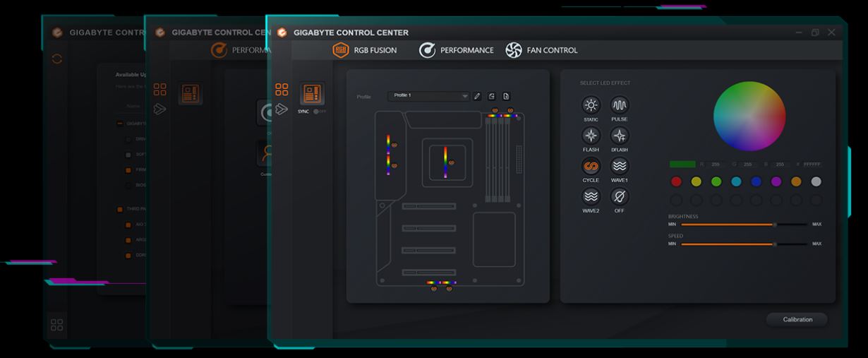Select the Static LED effect icon
Viewport: 868px width, 358px height.
pos(591,106)
